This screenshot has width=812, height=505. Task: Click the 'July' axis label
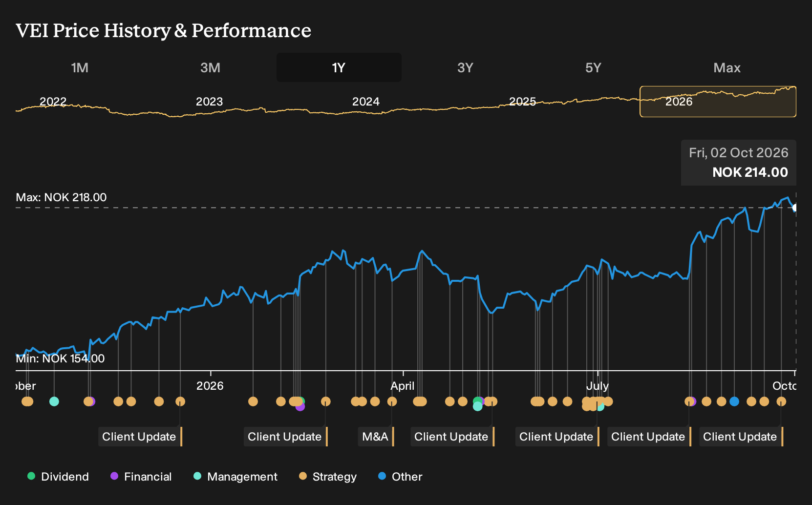598,386
